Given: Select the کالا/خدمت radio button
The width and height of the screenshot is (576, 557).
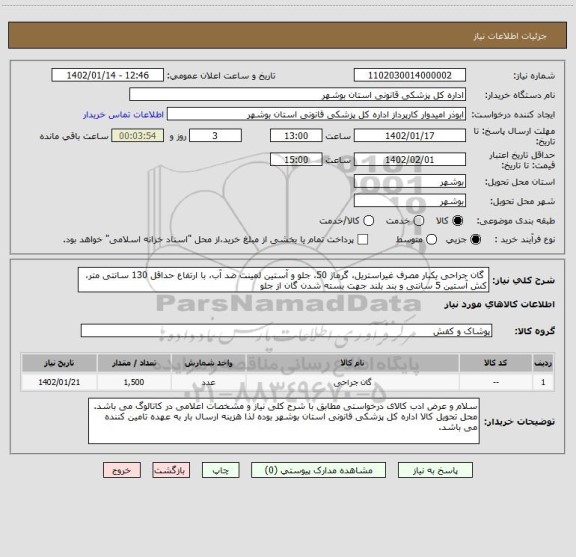Looking at the screenshot, I should [x=368, y=221].
